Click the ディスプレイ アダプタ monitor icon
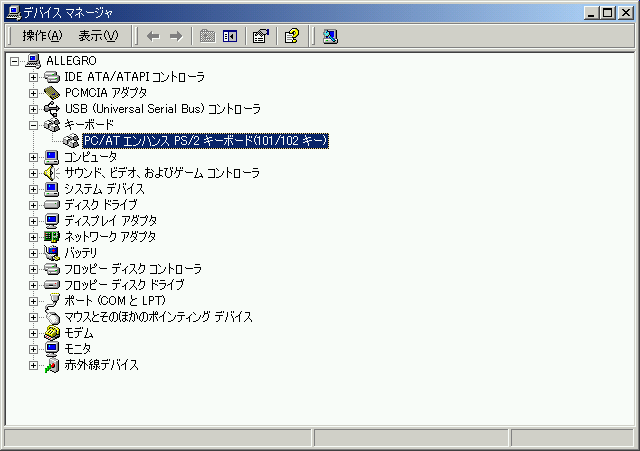The width and height of the screenshot is (640, 451). (52, 221)
